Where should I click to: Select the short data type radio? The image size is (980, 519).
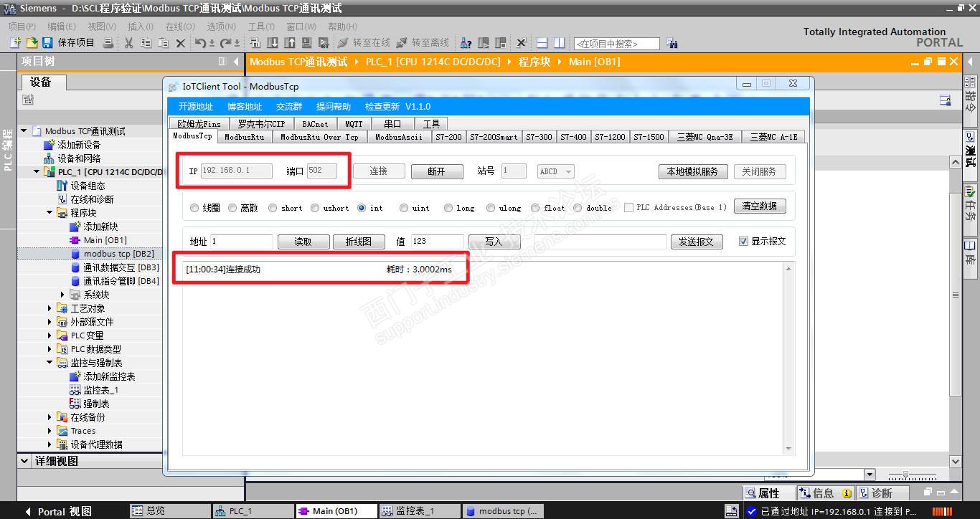273,208
